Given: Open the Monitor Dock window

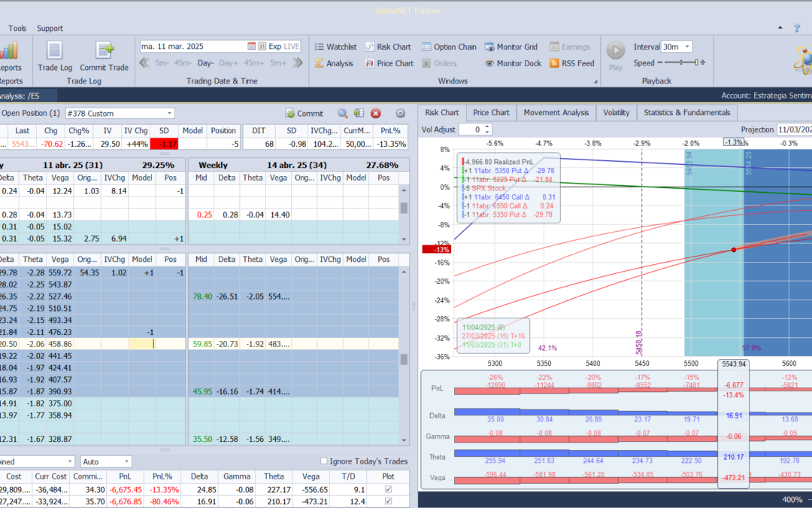Looking at the screenshot, I should 513,63.
